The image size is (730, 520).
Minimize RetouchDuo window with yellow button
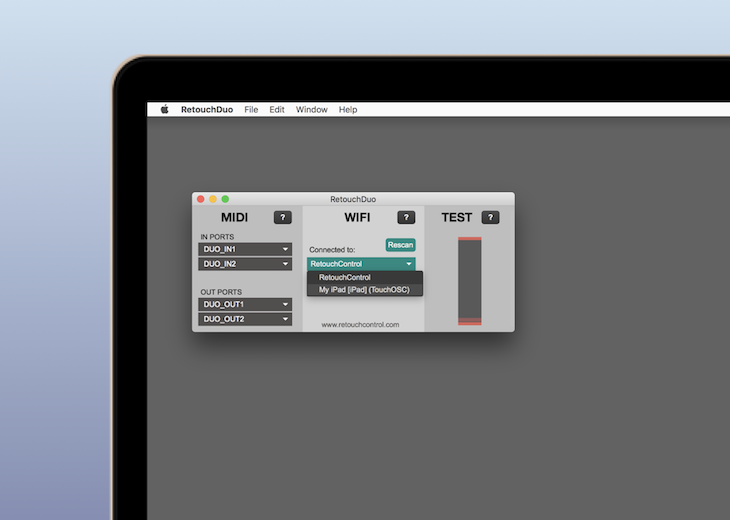click(x=213, y=199)
